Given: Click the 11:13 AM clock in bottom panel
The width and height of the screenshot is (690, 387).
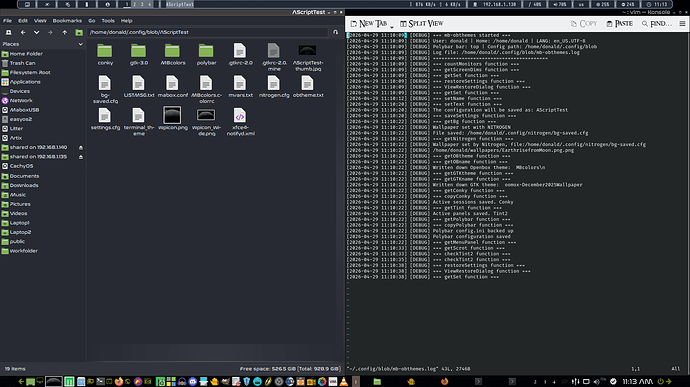Looking at the screenshot, I should tap(637, 382).
